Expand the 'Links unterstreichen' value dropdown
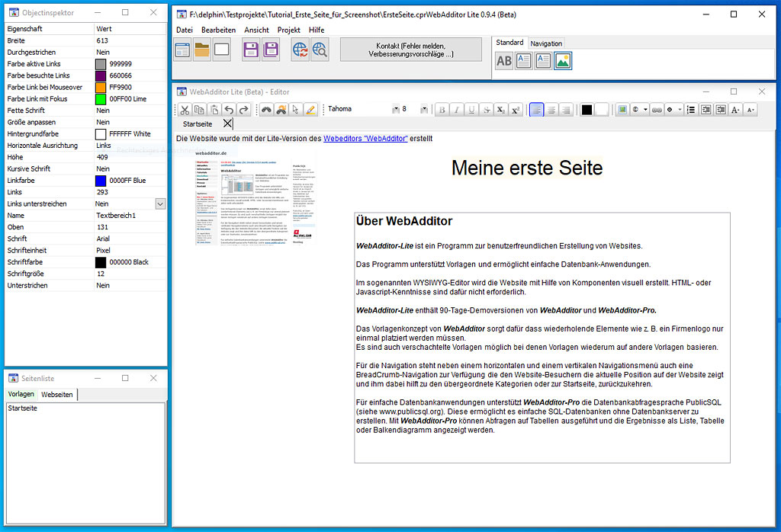Screen dimensions: 781x532 (x=160, y=204)
